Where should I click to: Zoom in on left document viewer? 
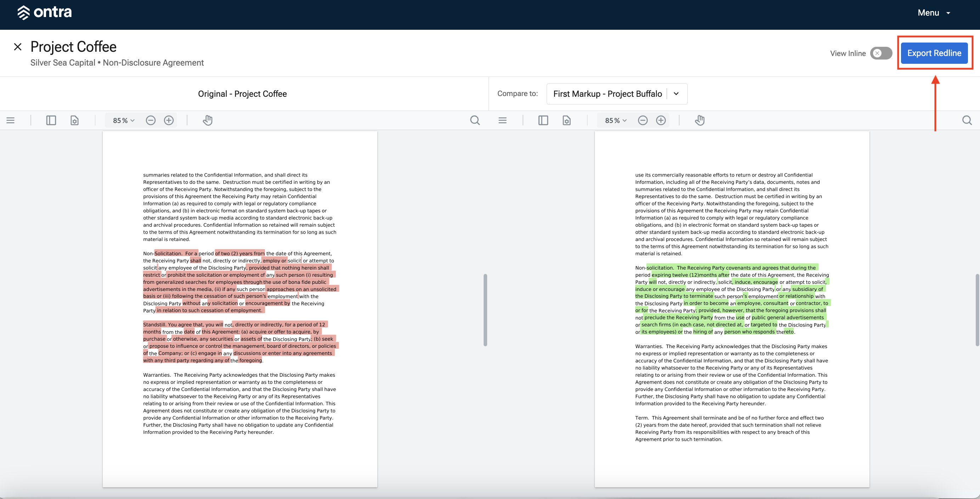pyautogui.click(x=169, y=120)
